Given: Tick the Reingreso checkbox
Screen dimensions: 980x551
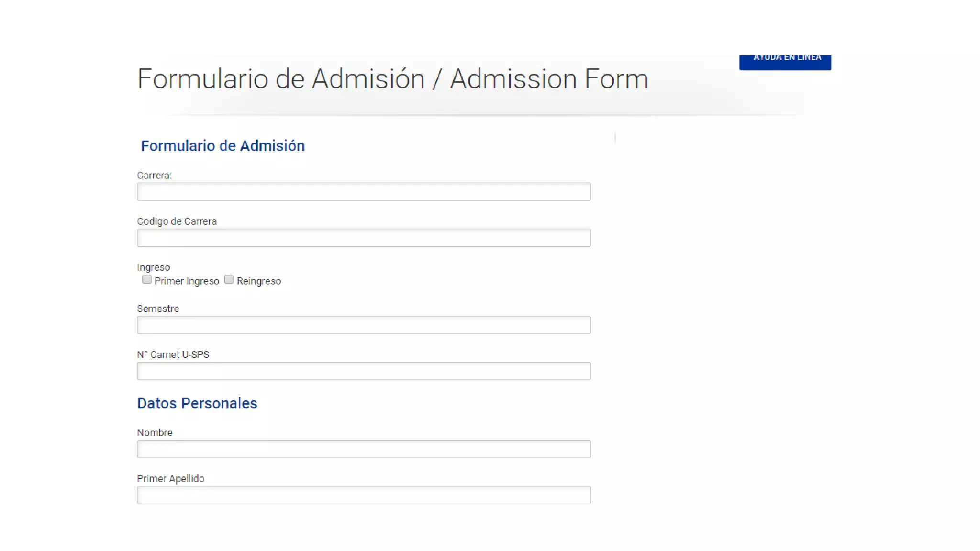Looking at the screenshot, I should click(x=229, y=280).
